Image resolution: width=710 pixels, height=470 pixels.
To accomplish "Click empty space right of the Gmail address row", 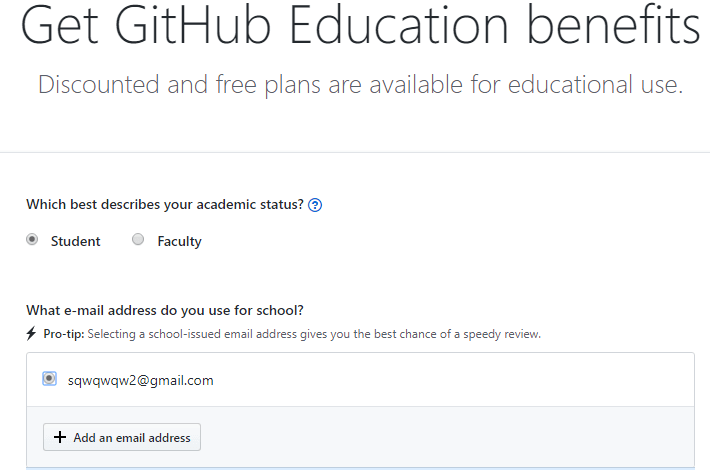I will coord(453,379).
